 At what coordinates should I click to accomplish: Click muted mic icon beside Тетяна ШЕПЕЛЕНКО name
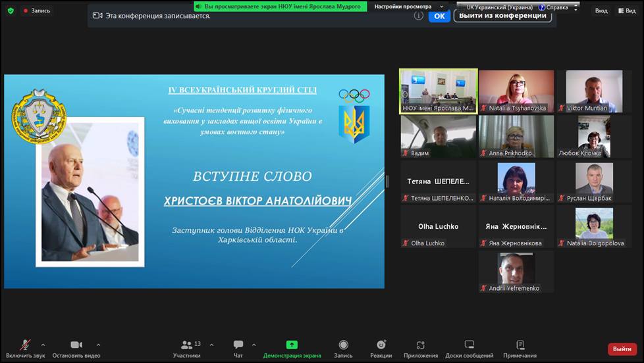(x=406, y=198)
